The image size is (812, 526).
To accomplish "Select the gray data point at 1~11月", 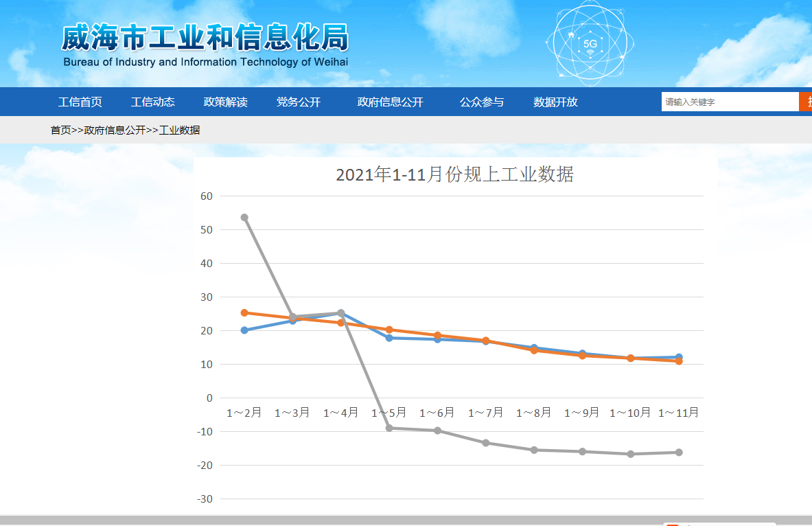I will [679, 453].
